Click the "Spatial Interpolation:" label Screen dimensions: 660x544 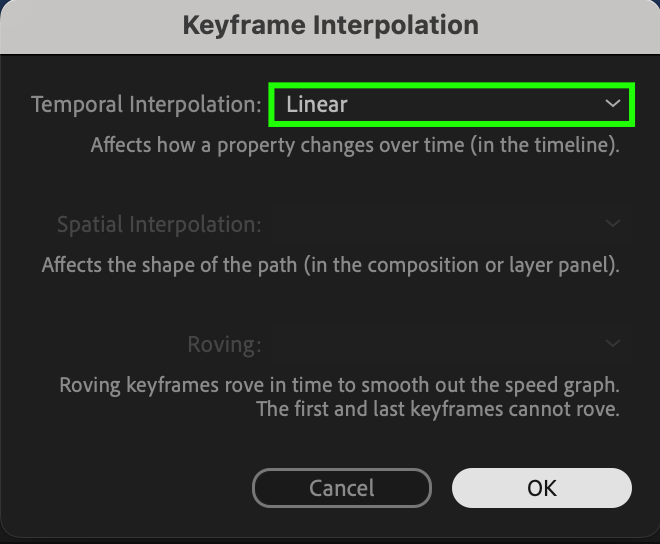click(159, 224)
